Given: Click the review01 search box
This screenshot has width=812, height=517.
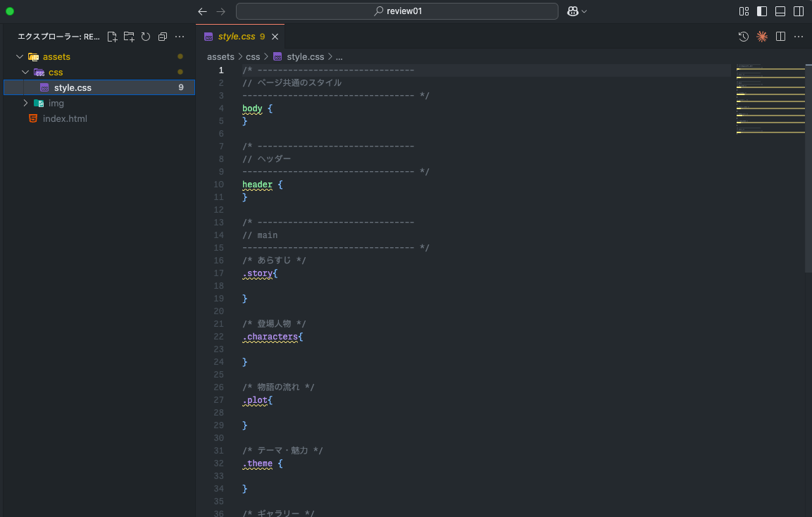Looking at the screenshot, I should click(x=397, y=11).
